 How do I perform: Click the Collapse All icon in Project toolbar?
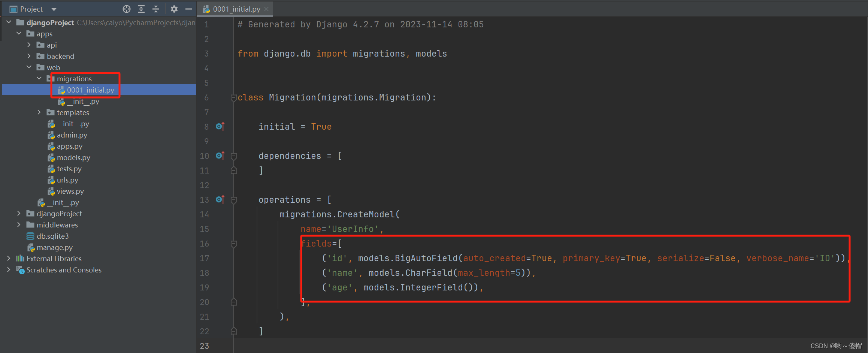tap(156, 9)
